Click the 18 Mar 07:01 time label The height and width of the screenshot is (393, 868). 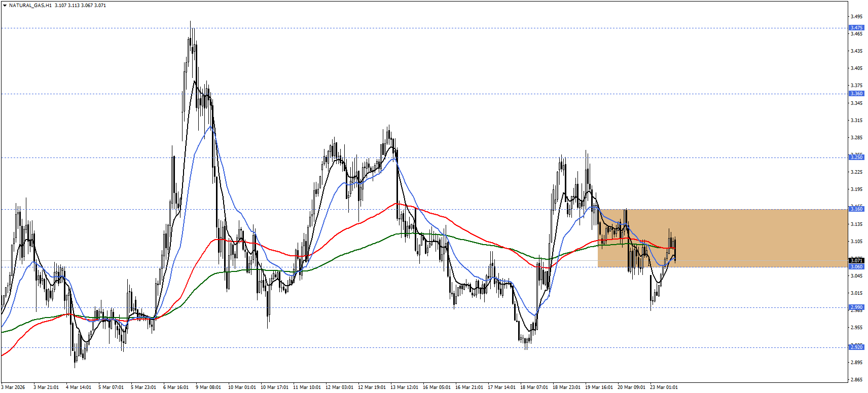pos(534,387)
